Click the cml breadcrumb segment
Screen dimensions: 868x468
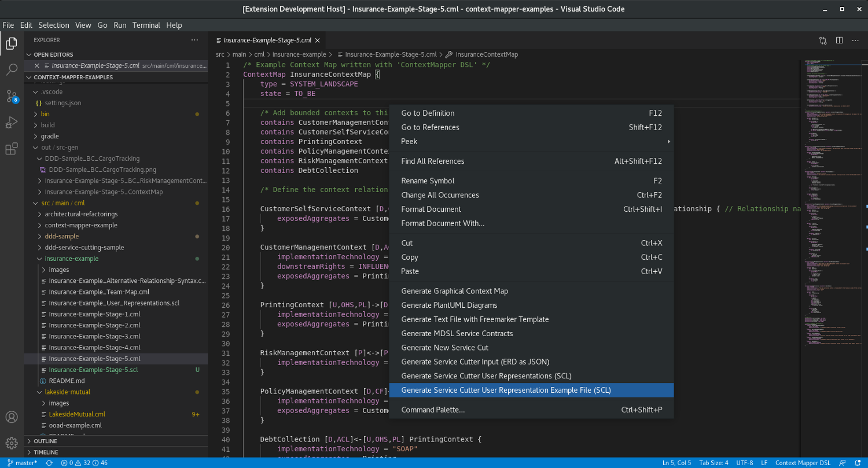[x=259, y=54]
